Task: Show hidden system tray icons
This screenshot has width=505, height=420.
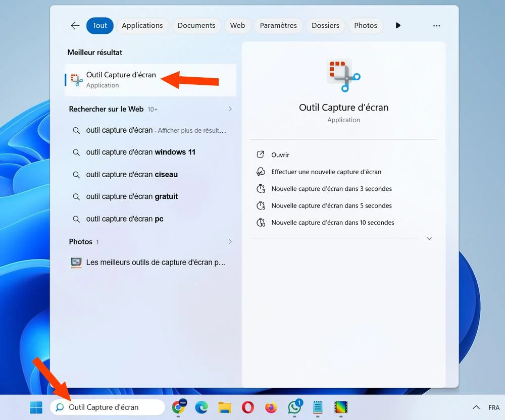Action: [x=476, y=407]
